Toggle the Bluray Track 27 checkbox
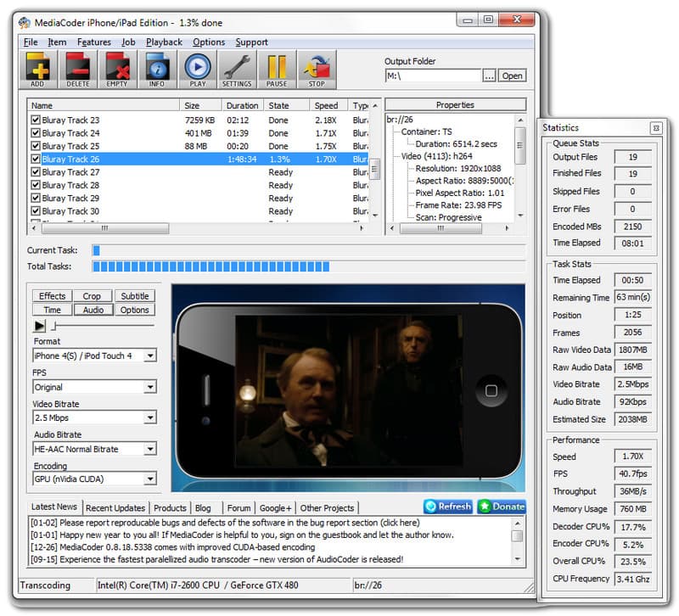The width and height of the screenshot is (679, 616). pos(35,172)
